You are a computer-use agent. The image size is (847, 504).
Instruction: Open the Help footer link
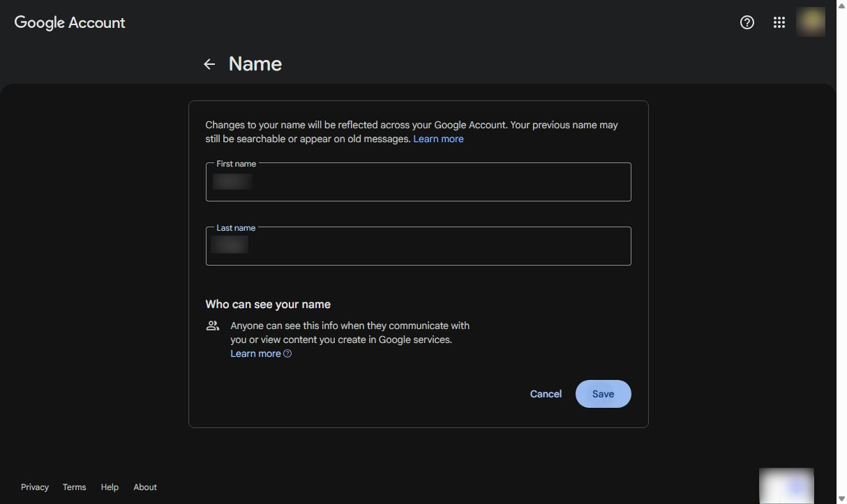[110, 487]
